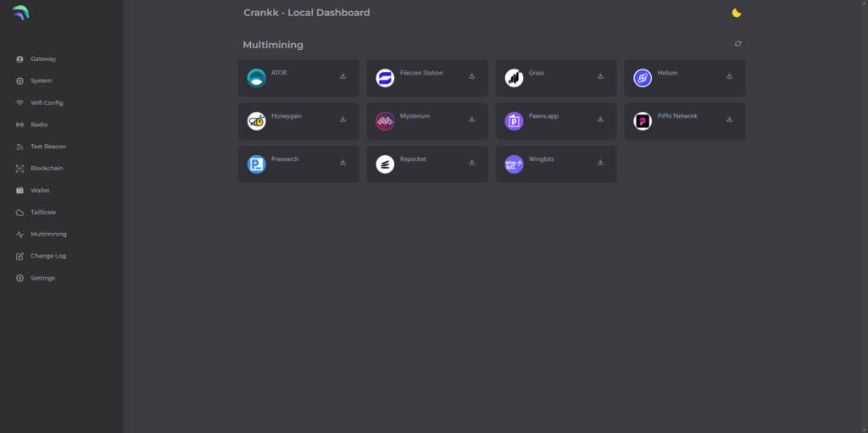The image size is (868, 433).
Task: Click the Grass card title
Action: (537, 73)
